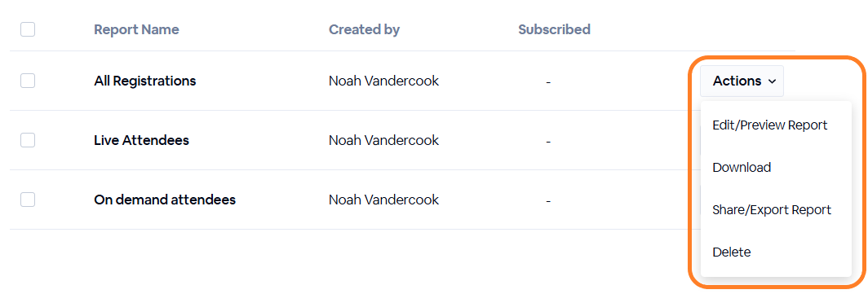Tick the On demand attendees checkbox

coord(28,200)
